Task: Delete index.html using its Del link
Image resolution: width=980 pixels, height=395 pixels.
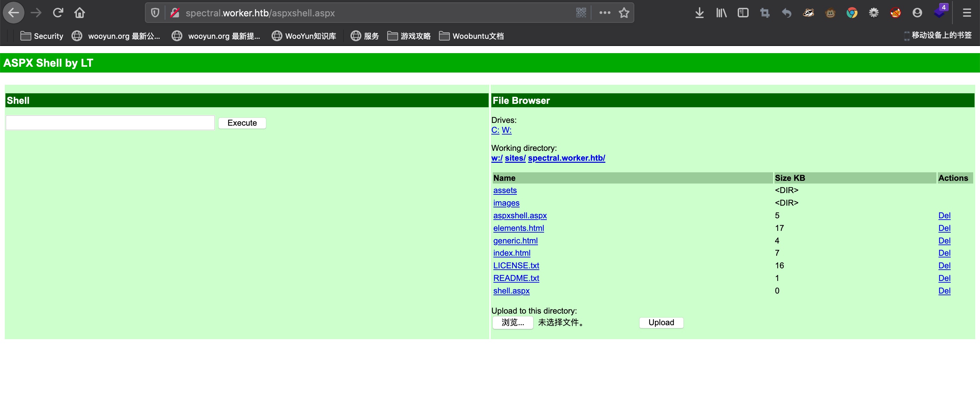Action: [x=944, y=253]
